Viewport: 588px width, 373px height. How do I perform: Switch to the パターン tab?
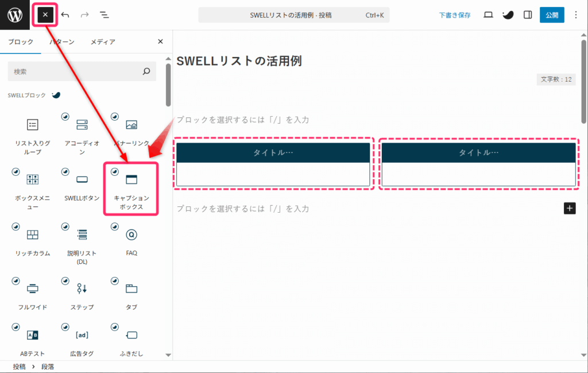[62, 41]
